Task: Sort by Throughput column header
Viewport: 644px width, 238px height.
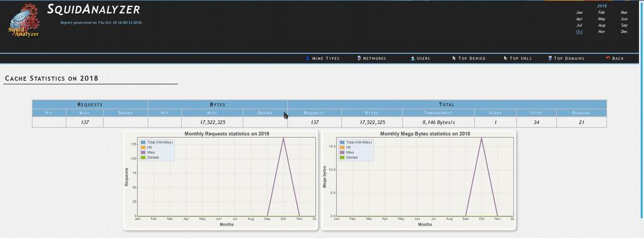Action: pos(438,113)
